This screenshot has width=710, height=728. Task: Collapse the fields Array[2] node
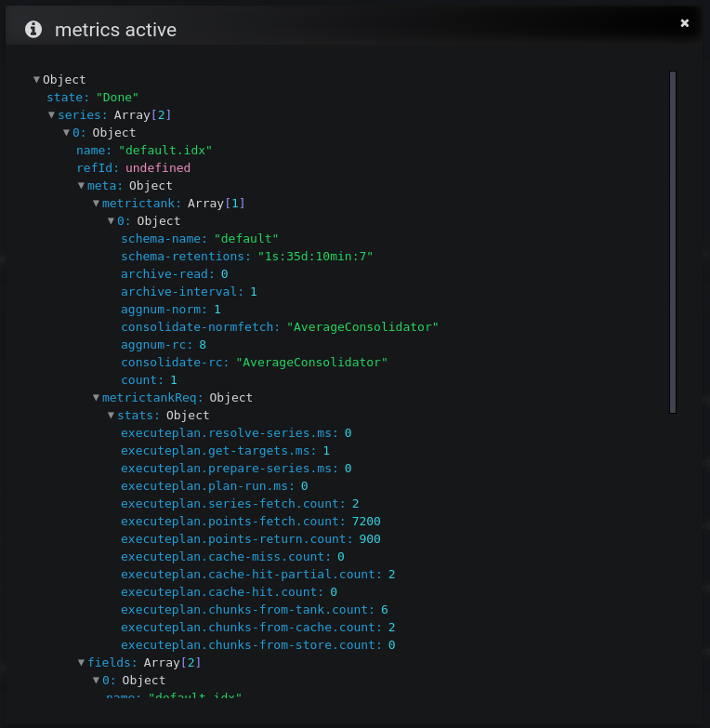82,663
